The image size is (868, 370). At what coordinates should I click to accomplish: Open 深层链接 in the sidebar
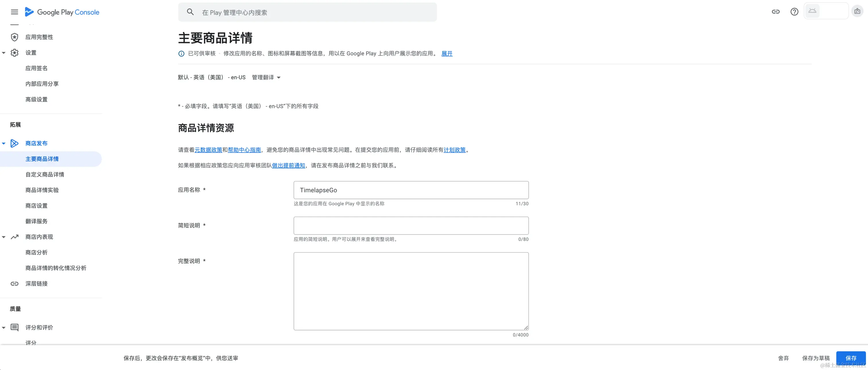tap(36, 284)
